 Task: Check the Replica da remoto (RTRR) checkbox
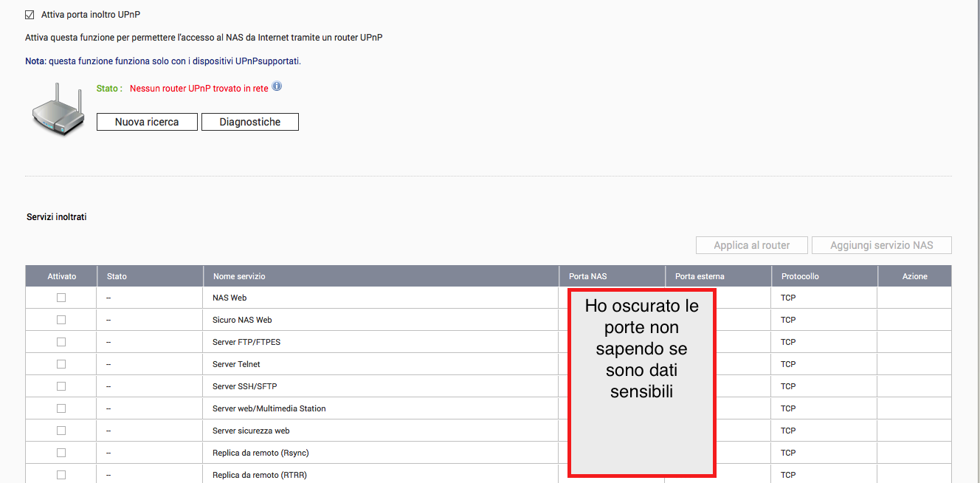[61, 475]
